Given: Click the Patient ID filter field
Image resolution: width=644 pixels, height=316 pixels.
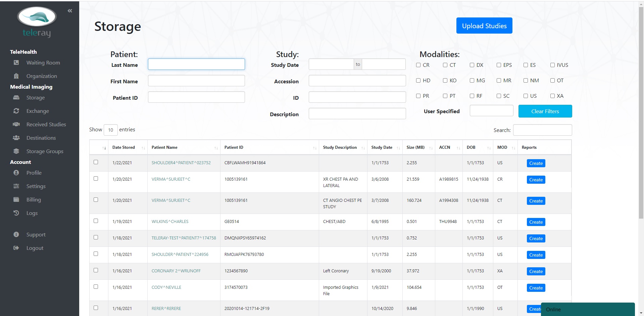Looking at the screenshot, I should [x=196, y=97].
